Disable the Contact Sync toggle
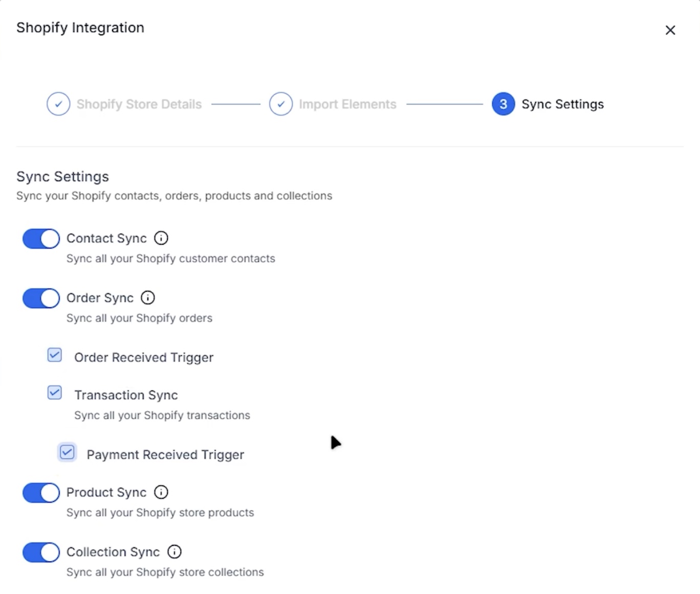The width and height of the screenshot is (700, 594). point(41,239)
